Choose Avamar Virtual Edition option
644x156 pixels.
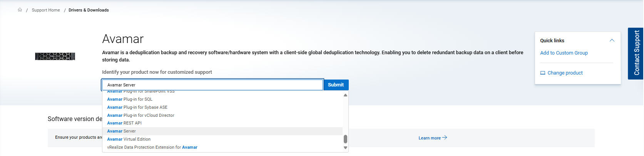tap(129, 139)
